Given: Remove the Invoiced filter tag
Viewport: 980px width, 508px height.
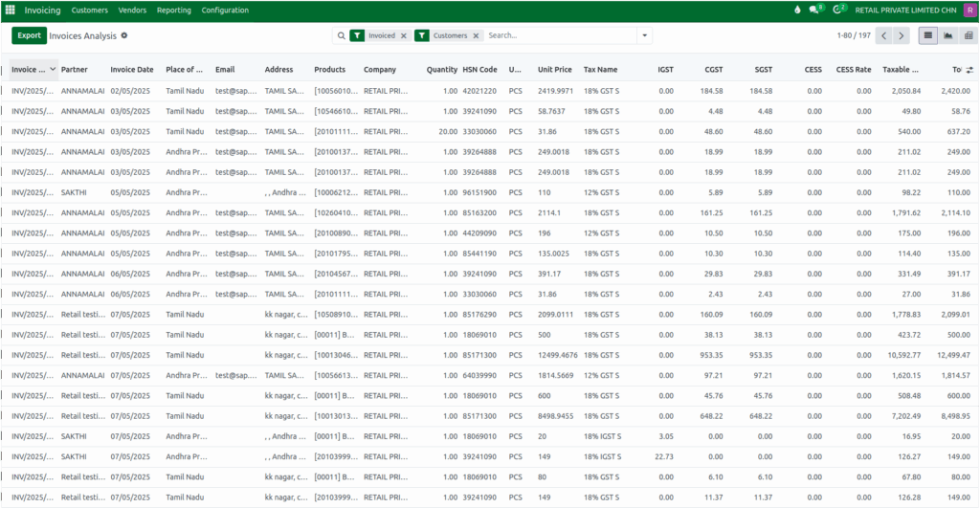Looking at the screenshot, I should pyautogui.click(x=404, y=35).
